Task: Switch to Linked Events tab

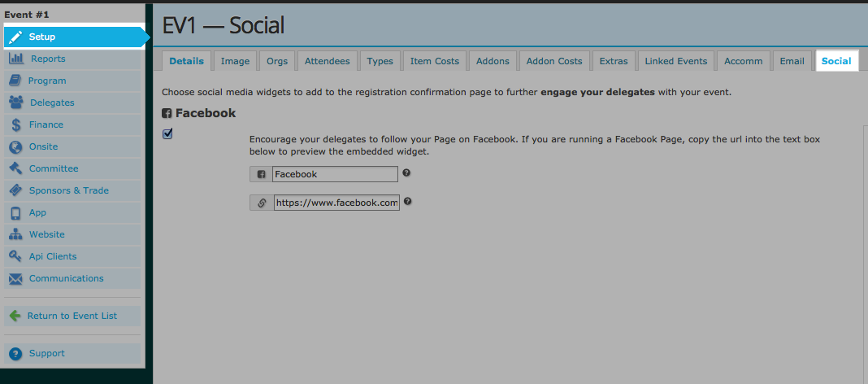Action: pyautogui.click(x=676, y=61)
